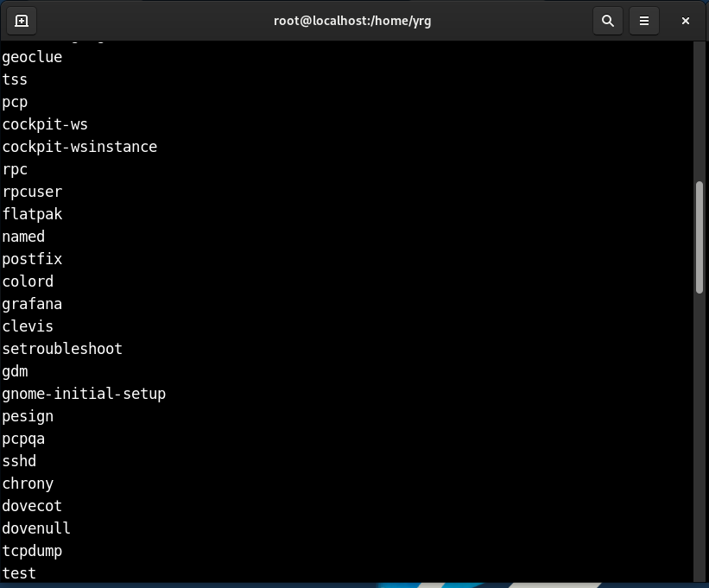Click the 'clevis' line
This screenshot has height=588, width=709.
pos(28,326)
